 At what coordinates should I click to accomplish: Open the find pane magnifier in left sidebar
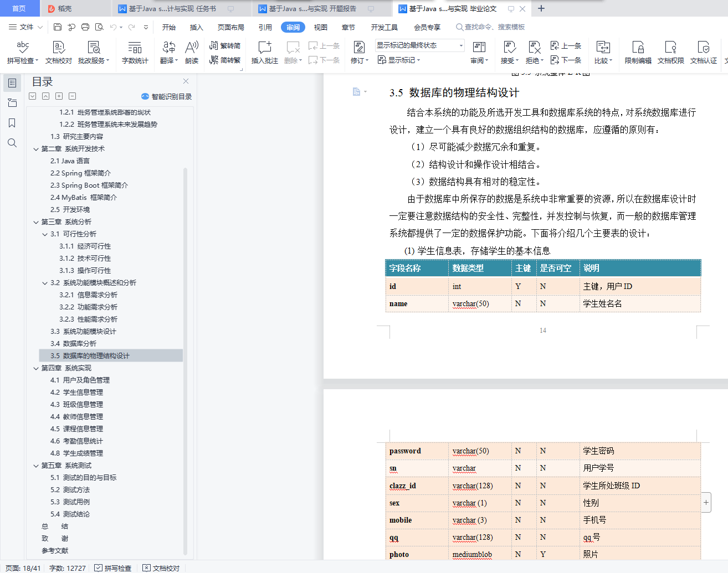pos(12,143)
